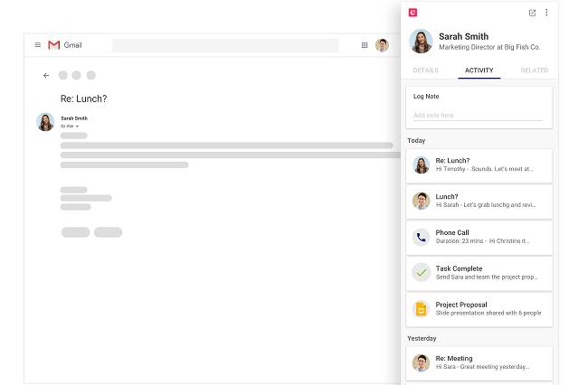
Task: Click the 'Log Note' label
Action: [x=426, y=96]
